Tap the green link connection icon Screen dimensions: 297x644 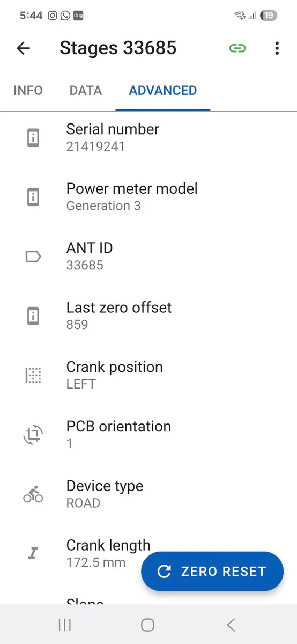pos(237,48)
